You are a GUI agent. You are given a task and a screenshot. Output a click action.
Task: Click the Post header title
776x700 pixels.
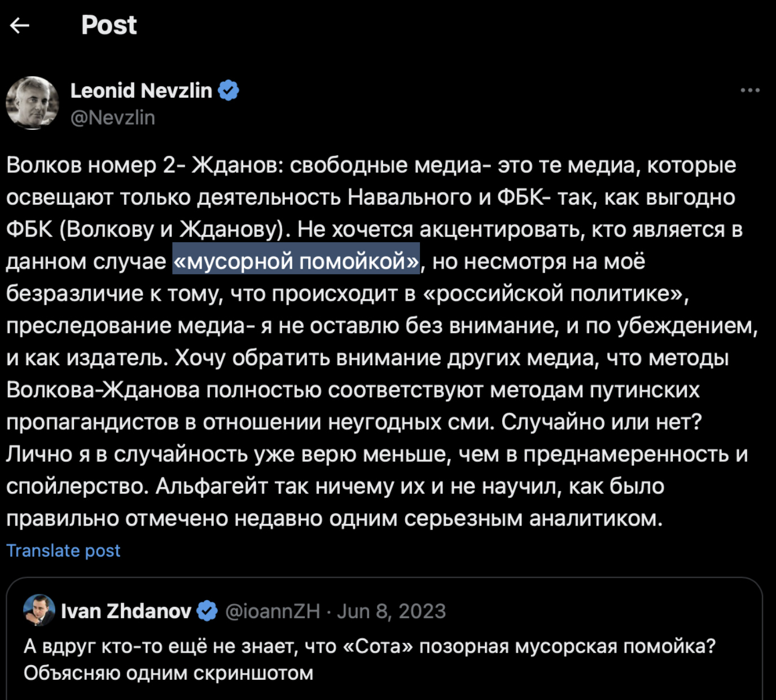pyautogui.click(x=109, y=25)
